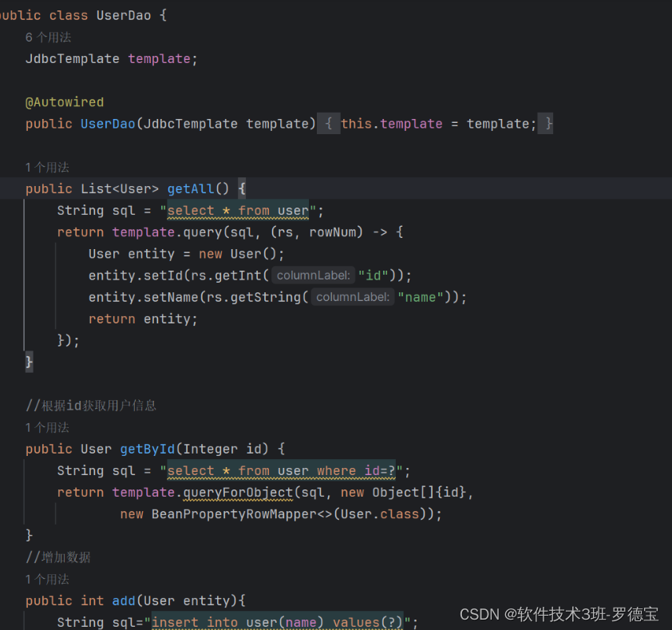This screenshot has height=630, width=672.
Task: Click the columnLabel inlay hint before "name"
Action: coord(352,296)
